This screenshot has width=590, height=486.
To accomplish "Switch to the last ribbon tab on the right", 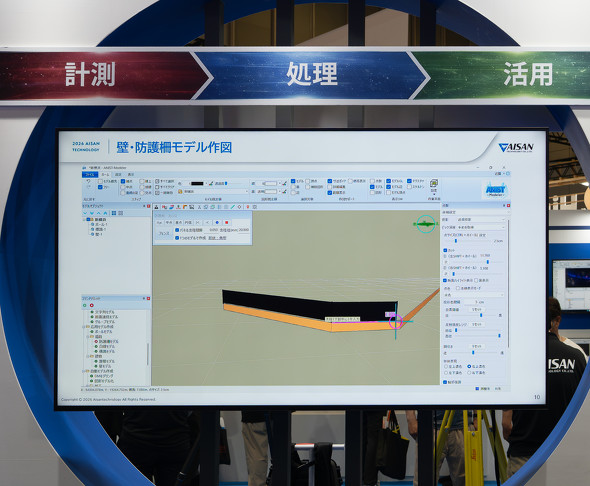I will pyautogui.click(x=131, y=175).
